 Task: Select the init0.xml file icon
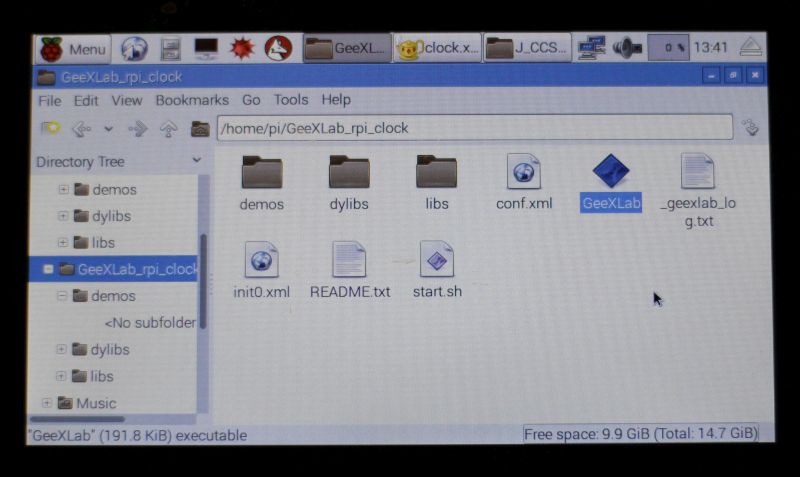click(262, 260)
